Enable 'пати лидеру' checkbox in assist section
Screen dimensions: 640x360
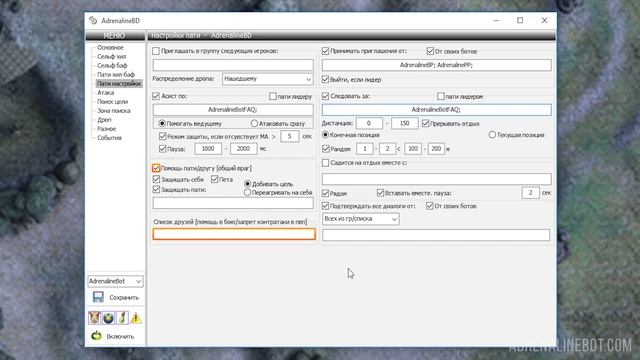273,96
